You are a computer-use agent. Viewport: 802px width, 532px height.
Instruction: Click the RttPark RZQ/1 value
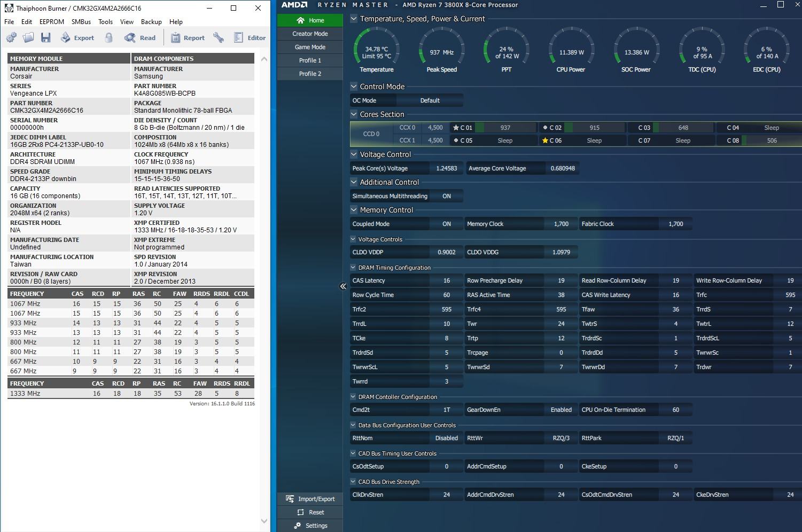click(x=676, y=438)
